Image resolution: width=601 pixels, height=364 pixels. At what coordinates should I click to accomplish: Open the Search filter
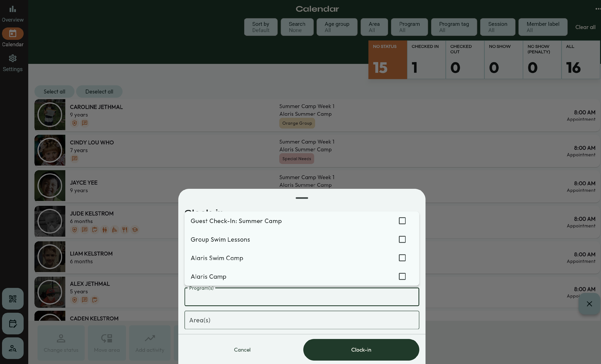[x=297, y=27]
